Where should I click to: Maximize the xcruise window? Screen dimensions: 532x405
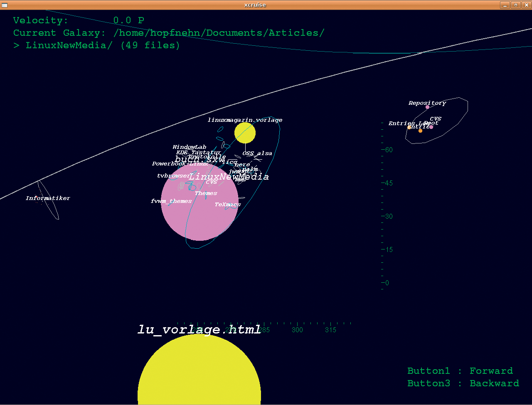click(516, 5)
